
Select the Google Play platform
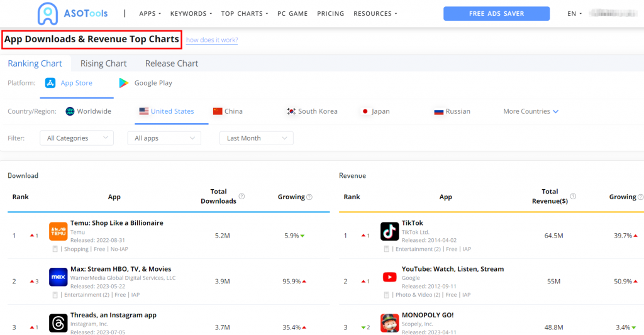pos(145,83)
